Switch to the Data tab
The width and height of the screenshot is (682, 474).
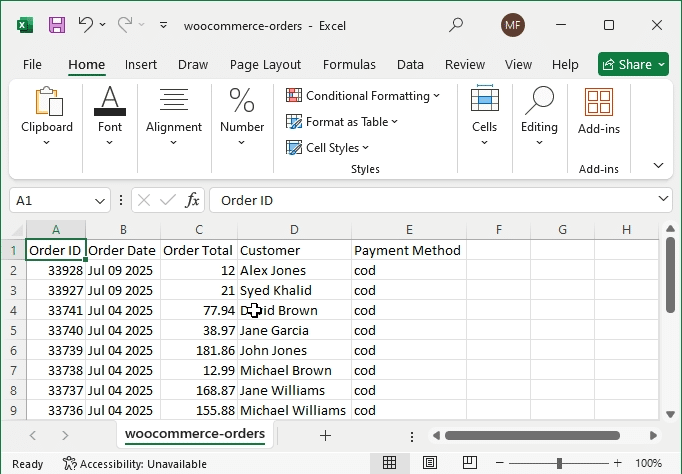point(410,64)
